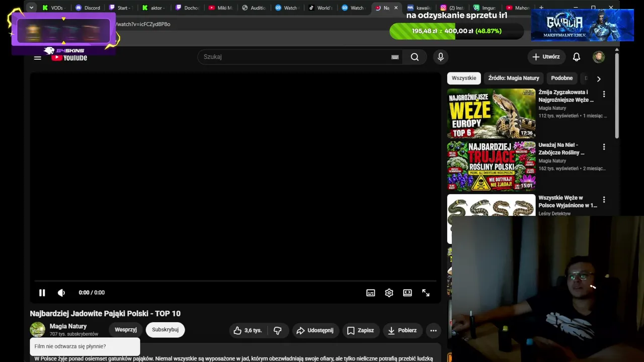
Task: Open the Węże Europy TOP 6 thumbnail
Action: pyautogui.click(x=491, y=114)
